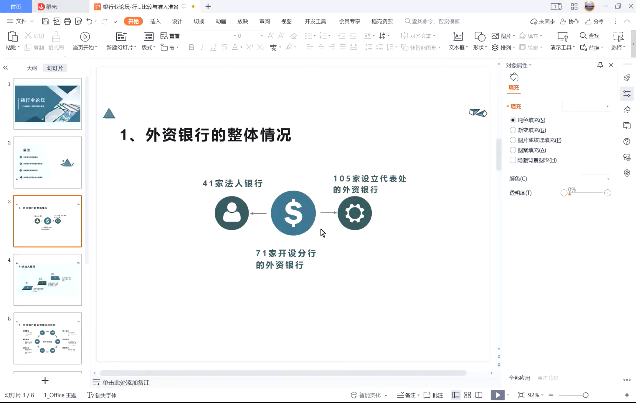Start slideshow with the status bar play button
This screenshot has width=636, height=403.
(498, 396)
